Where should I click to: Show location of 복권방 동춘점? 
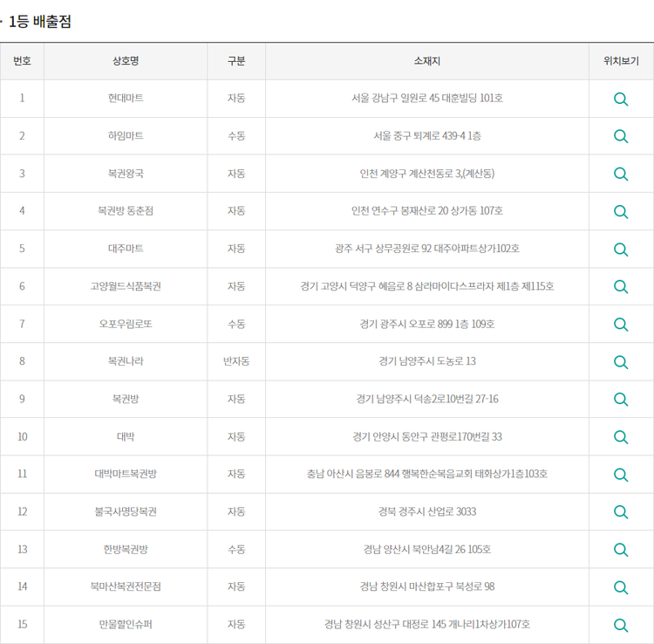pyautogui.click(x=621, y=211)
